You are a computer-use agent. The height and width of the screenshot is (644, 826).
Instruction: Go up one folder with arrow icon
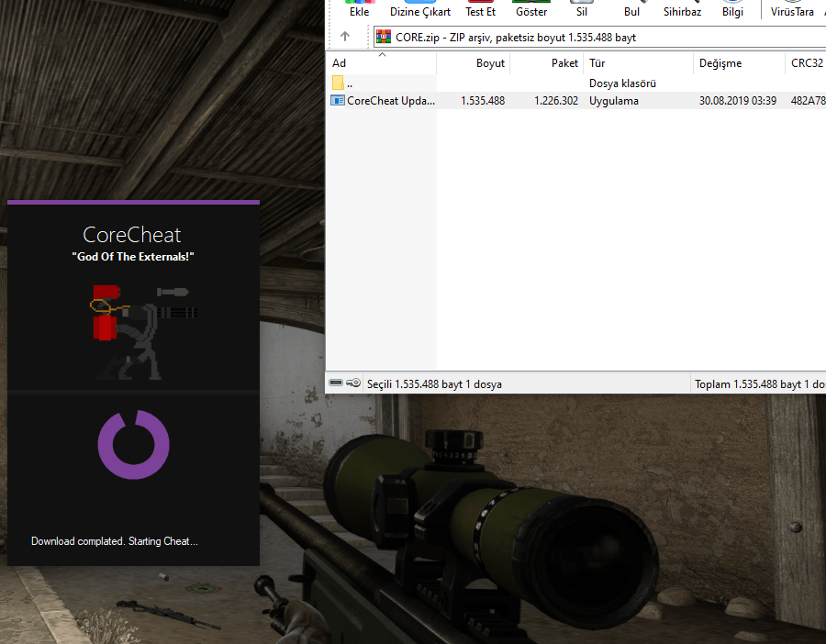345,37
